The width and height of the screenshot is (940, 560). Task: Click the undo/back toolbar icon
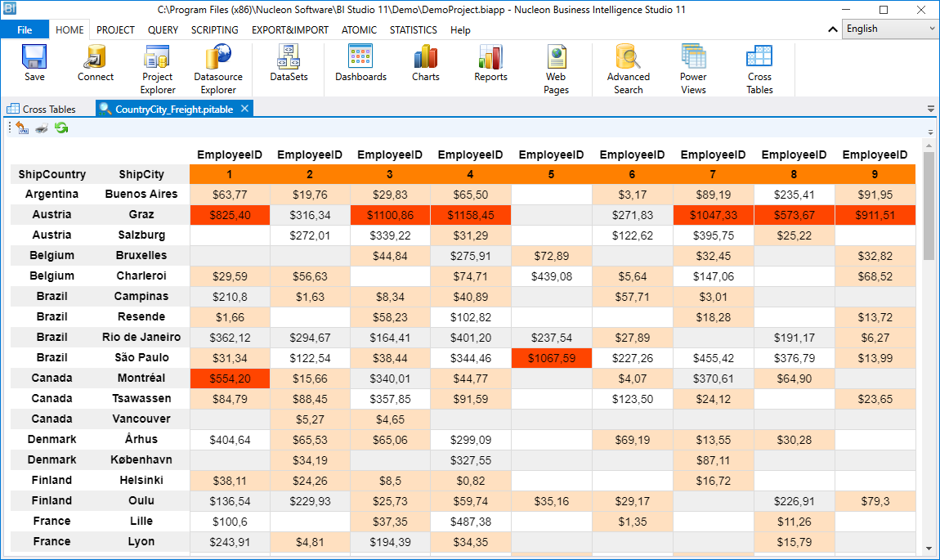[23, 128]
